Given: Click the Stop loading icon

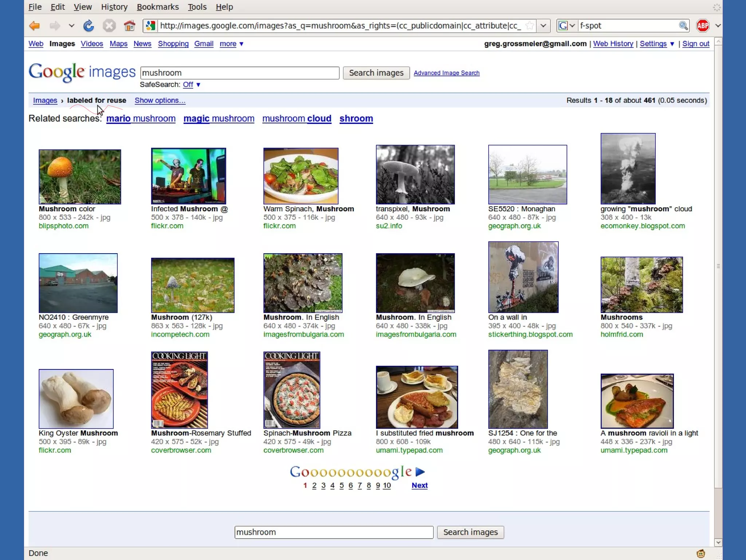Looking at the screenshot, I should 109,26.
